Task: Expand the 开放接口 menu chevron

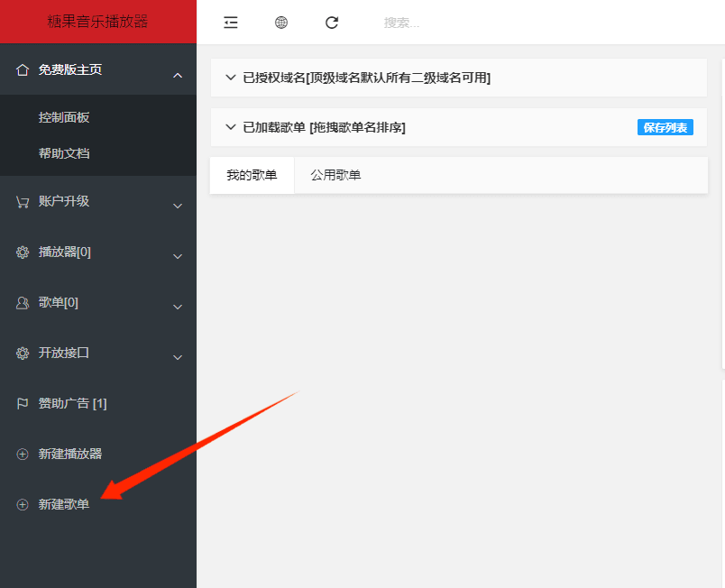Action: (x=178, y=357)
